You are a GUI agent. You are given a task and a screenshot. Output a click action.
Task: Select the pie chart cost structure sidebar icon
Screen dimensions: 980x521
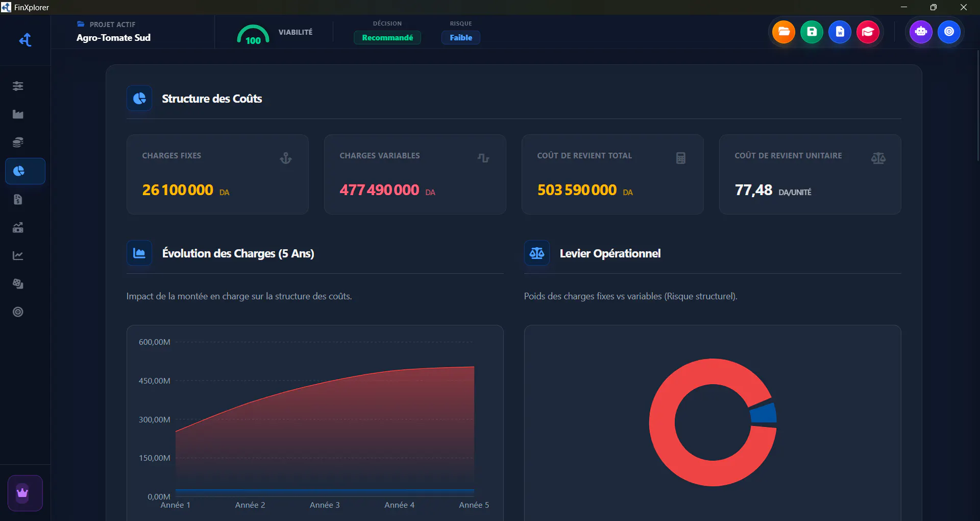pos(25,171)
